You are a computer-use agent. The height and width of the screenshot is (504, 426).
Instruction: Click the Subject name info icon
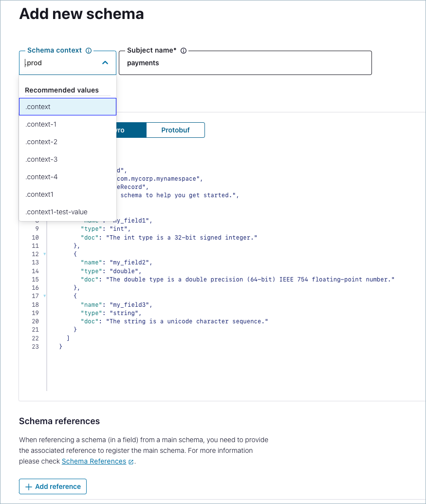183,50
